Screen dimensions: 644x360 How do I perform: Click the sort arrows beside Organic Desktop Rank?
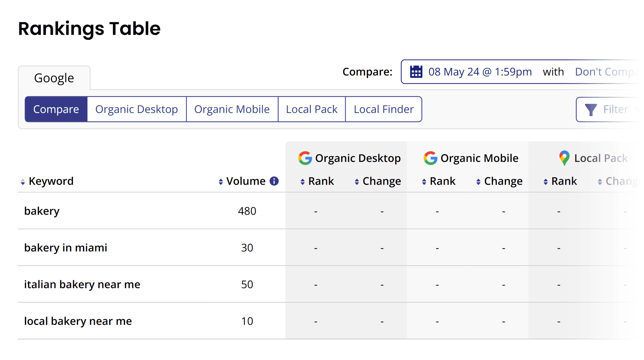pyautogui.click(x=302, y=181)
